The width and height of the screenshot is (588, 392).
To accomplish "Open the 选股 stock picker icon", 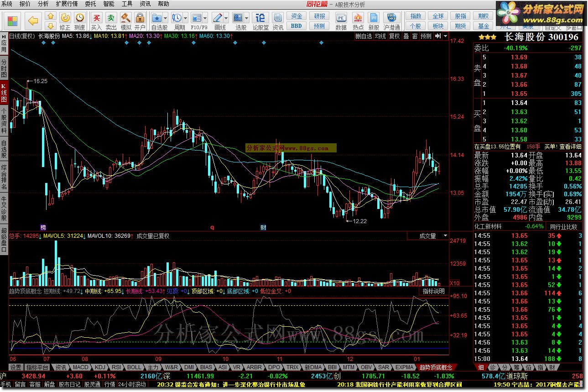I will 238,18.
